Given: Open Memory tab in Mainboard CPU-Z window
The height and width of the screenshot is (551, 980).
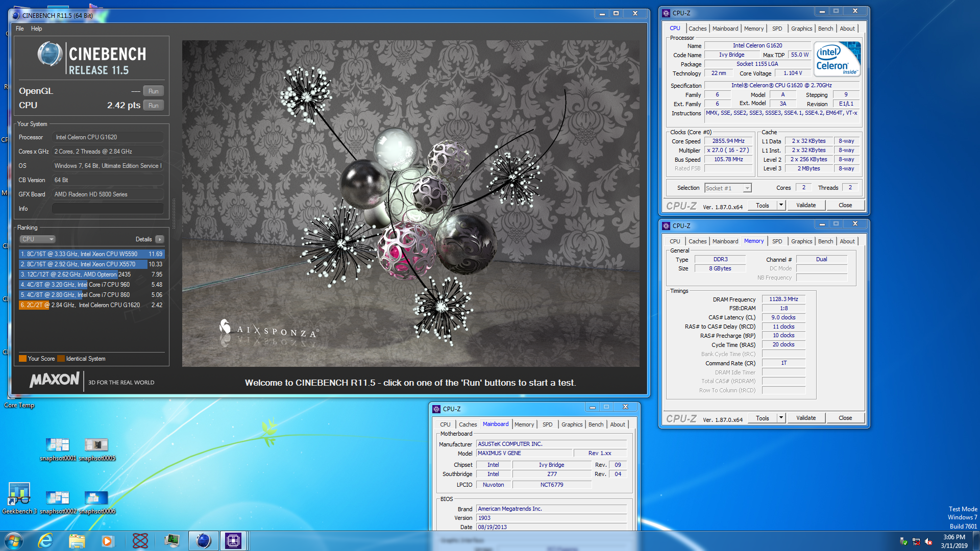Looking at the screenshot, I should point(524,424).
